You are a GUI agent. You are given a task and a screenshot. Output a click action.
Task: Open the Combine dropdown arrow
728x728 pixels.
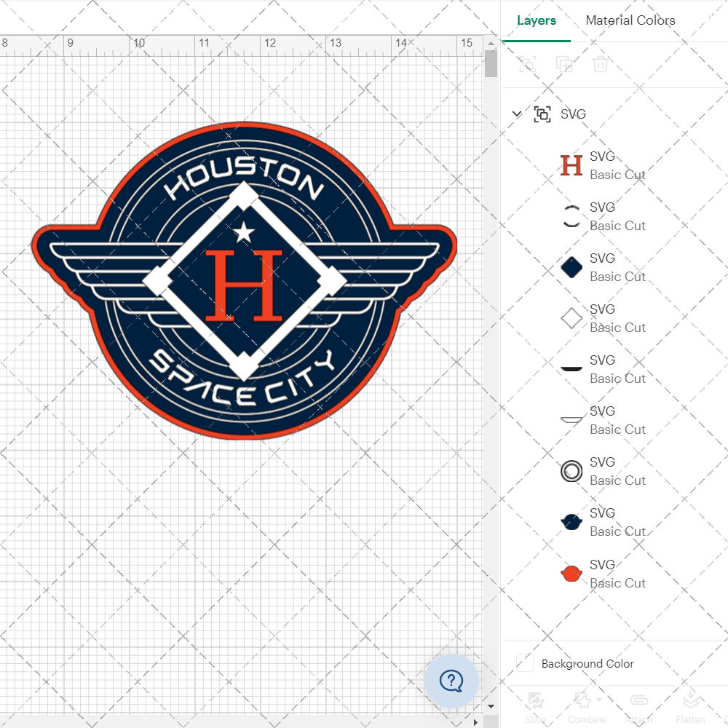click(599, 700)
